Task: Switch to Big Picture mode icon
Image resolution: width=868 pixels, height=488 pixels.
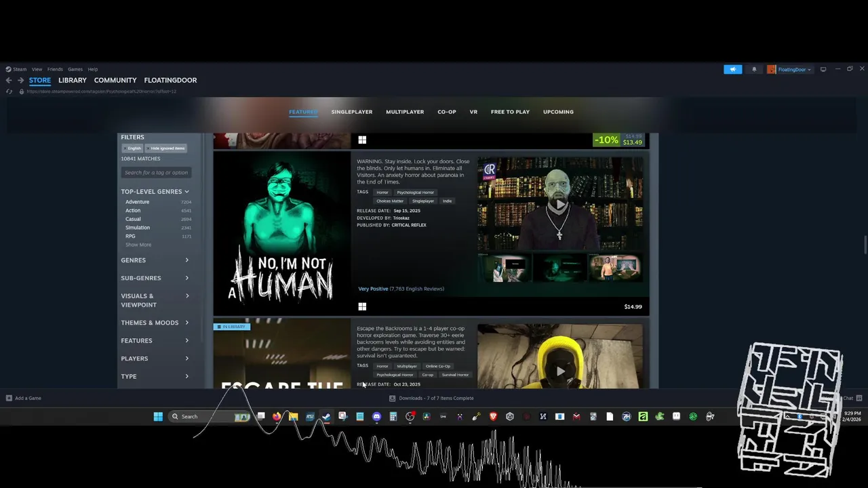Action: (x=823, y=69)
